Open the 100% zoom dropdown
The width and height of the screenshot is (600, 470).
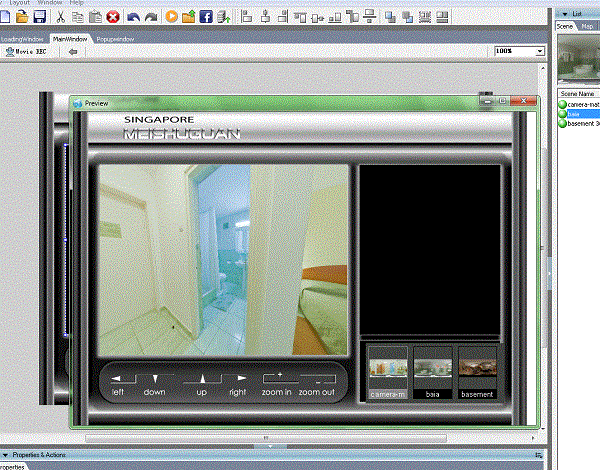click(x=540, y=51)
